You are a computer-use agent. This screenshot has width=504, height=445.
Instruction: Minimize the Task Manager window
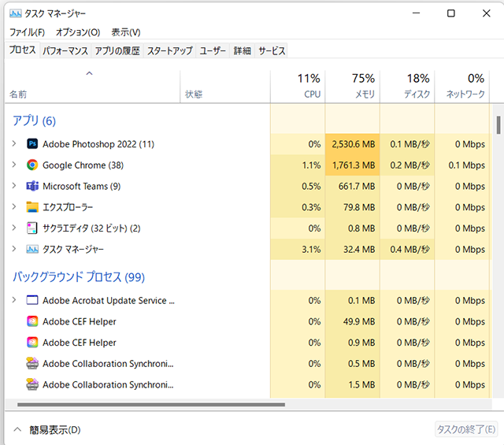pos(417,13)
